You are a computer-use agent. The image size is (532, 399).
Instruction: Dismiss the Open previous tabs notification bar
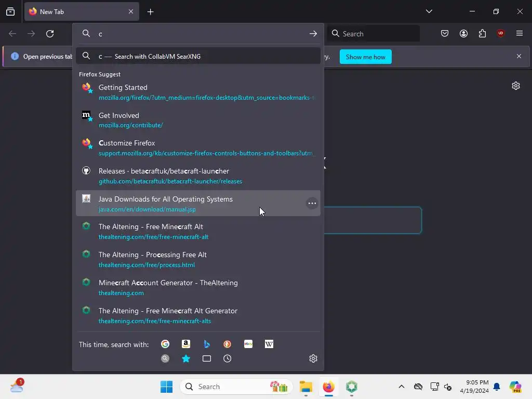coord(519,56)
